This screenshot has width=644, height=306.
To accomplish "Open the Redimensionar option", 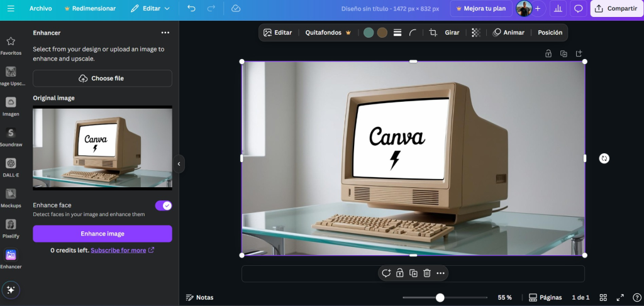I will tap(90, 9).
